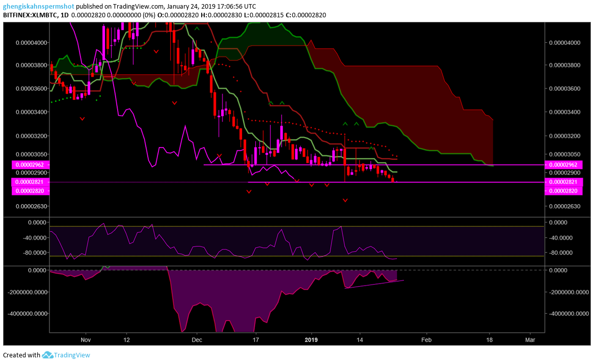Click 0.00003050 on the right price axis
The height and width of the screenshot is (364, 594).
(565, 154)
